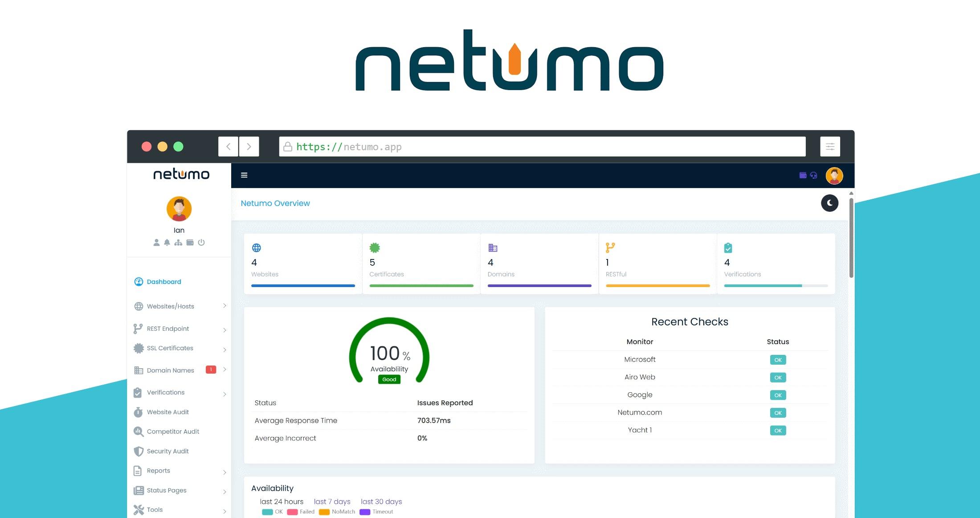Expand the Websites/Hosts menu chevron

pos(225,306)
